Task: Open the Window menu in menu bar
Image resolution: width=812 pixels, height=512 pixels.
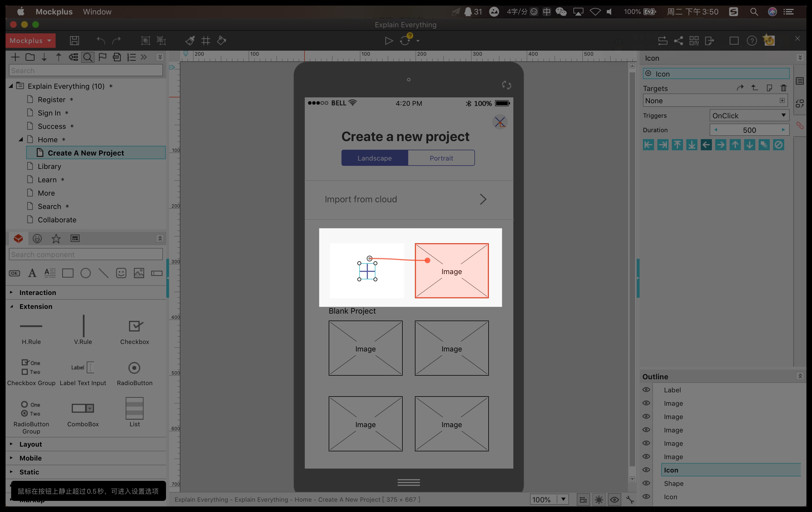Action: [97, 12]
